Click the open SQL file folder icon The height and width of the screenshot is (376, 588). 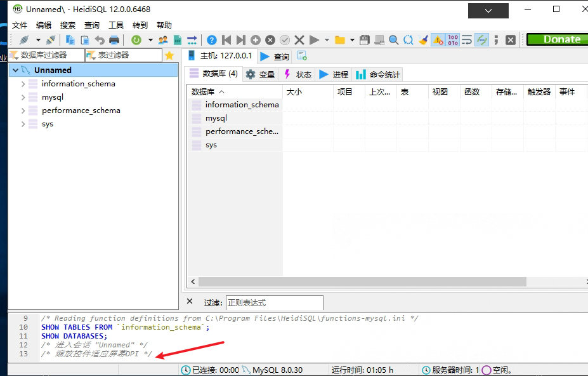340,40
